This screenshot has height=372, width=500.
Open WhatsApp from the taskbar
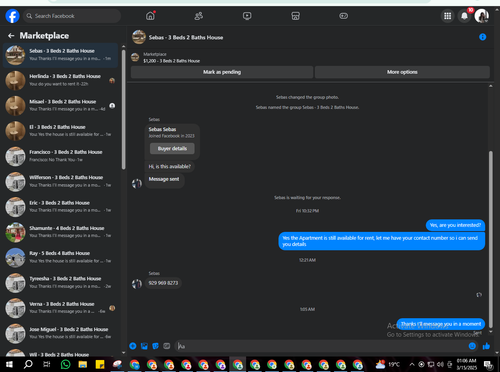point(65,364)
